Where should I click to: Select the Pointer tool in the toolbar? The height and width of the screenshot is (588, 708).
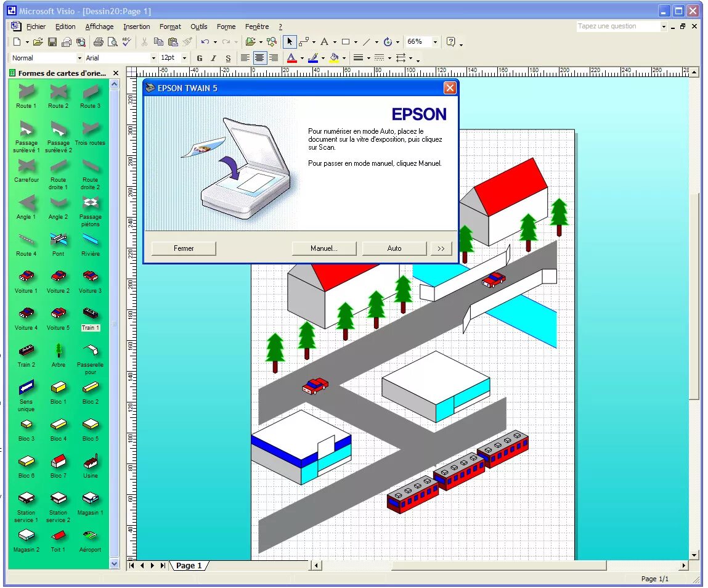tap(289, 41)
